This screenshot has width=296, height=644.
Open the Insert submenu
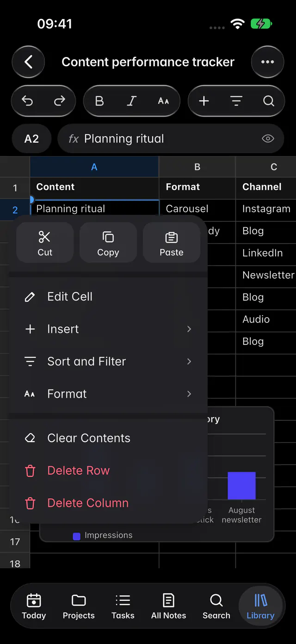tap(108, 329)
